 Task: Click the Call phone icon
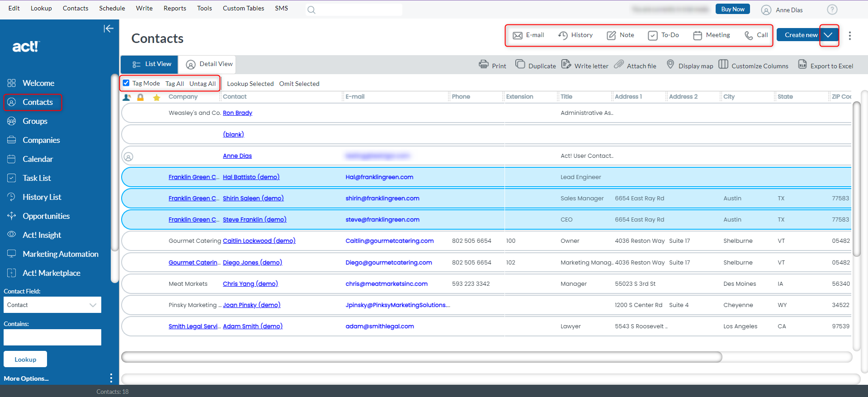click(x=749, y=35)
